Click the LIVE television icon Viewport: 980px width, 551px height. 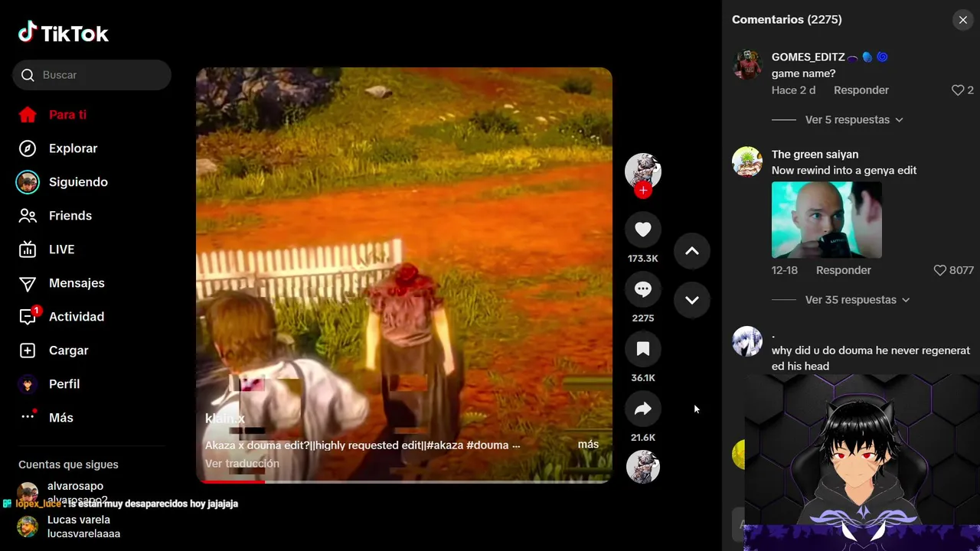pyautogui.click(x=28, y=249)
